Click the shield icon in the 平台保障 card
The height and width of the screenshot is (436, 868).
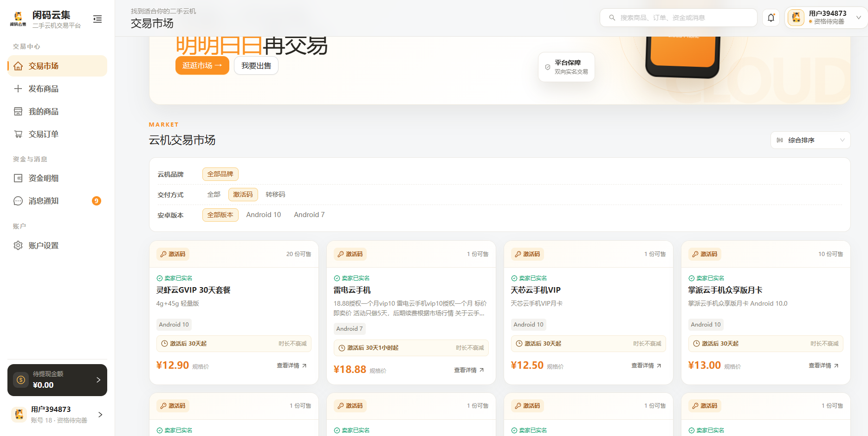click(548, 67)
